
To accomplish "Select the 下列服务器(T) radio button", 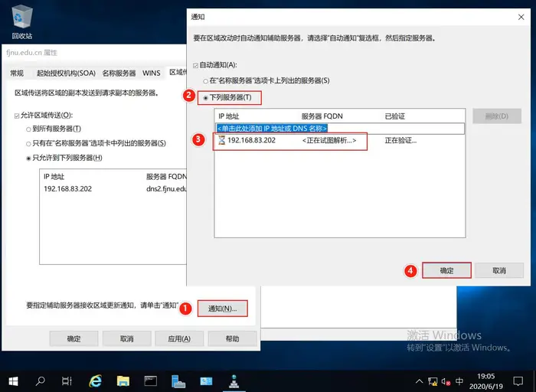I will 205,98.
